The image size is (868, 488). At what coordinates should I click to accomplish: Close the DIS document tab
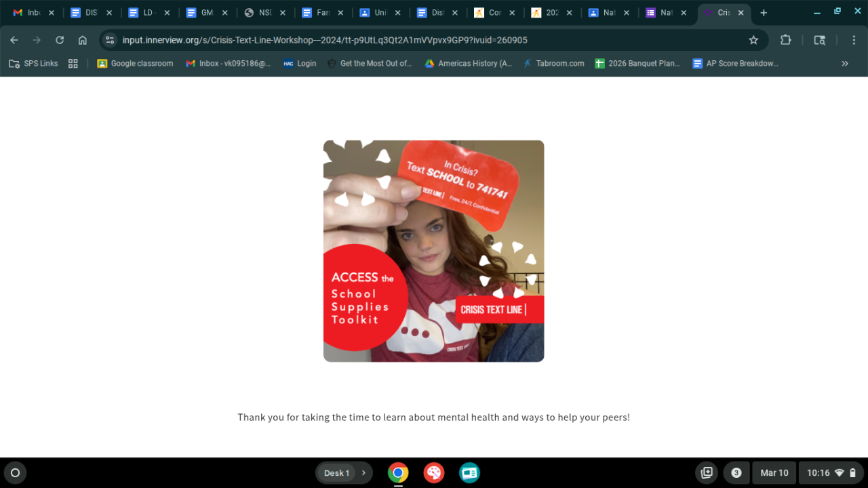point(109,13)
